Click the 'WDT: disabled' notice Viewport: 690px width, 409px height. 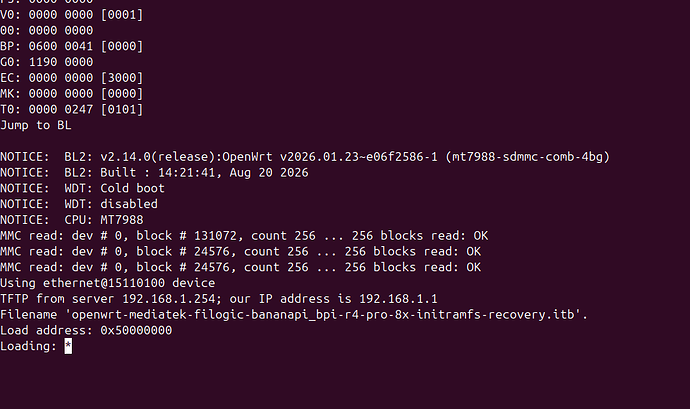(x=111, y=204)
